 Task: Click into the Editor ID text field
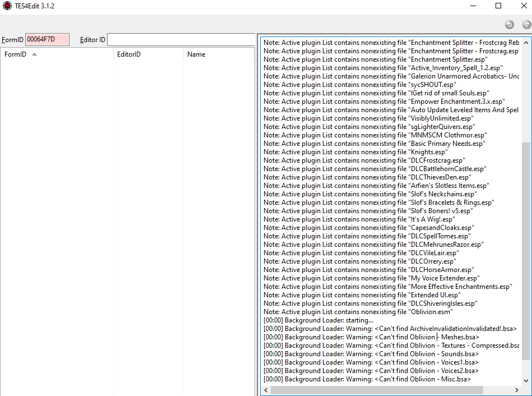click(181, 39)
